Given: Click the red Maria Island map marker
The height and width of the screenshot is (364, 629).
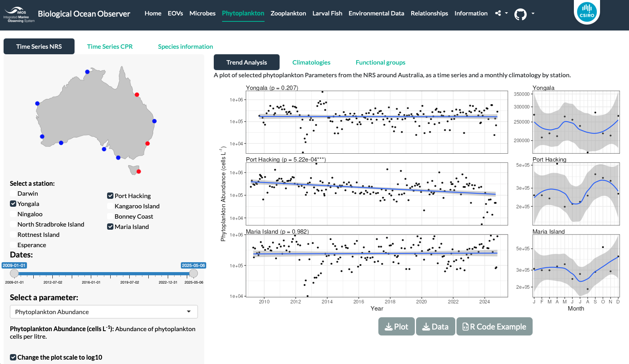Looking at the screenshot, I should 139,172.
